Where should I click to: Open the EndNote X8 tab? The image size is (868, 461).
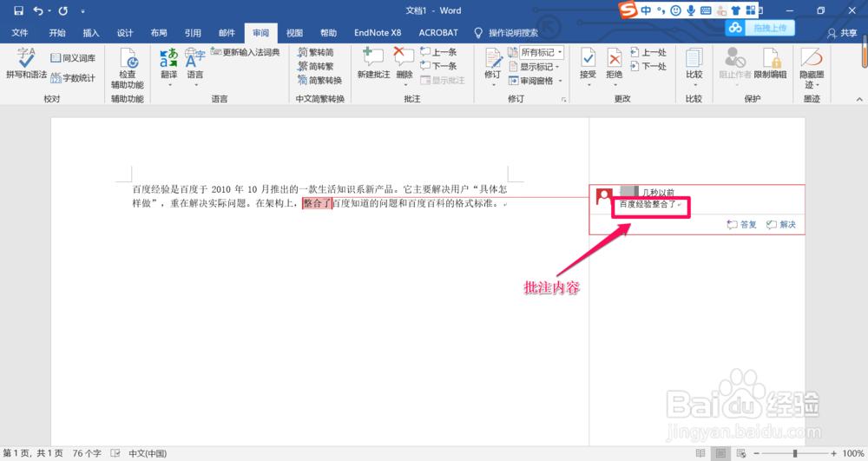click(378, 33)
